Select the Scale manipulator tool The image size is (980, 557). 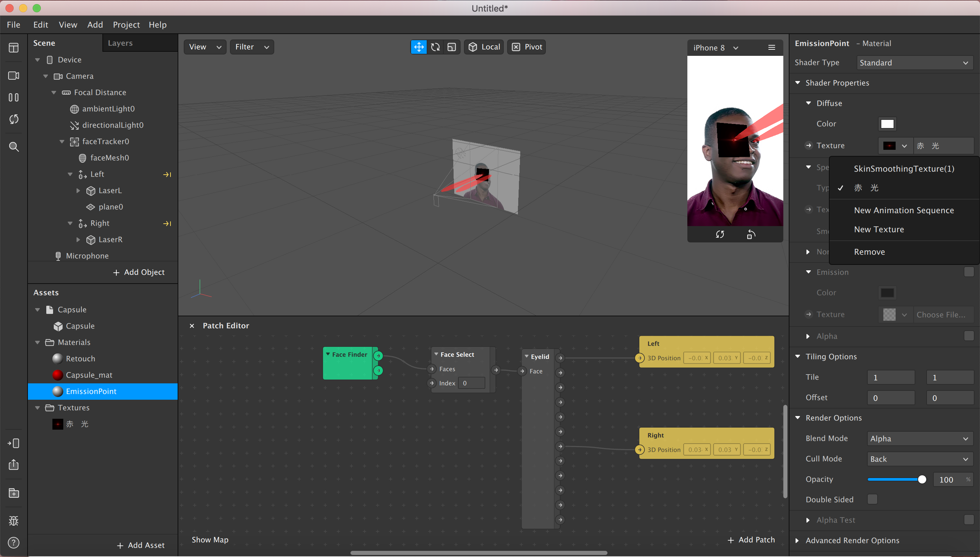(x=452, y=47)
